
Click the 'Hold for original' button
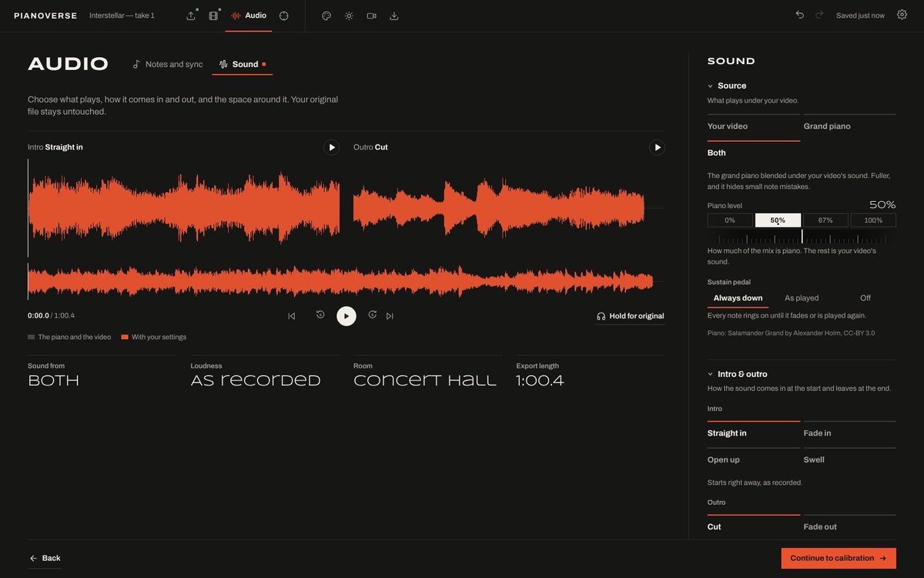coord(630,316)
